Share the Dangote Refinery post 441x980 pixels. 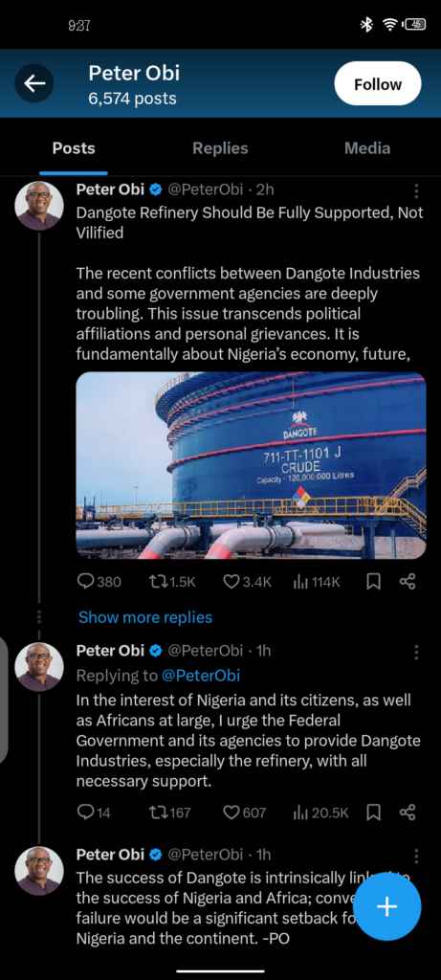tap(408, 583)
